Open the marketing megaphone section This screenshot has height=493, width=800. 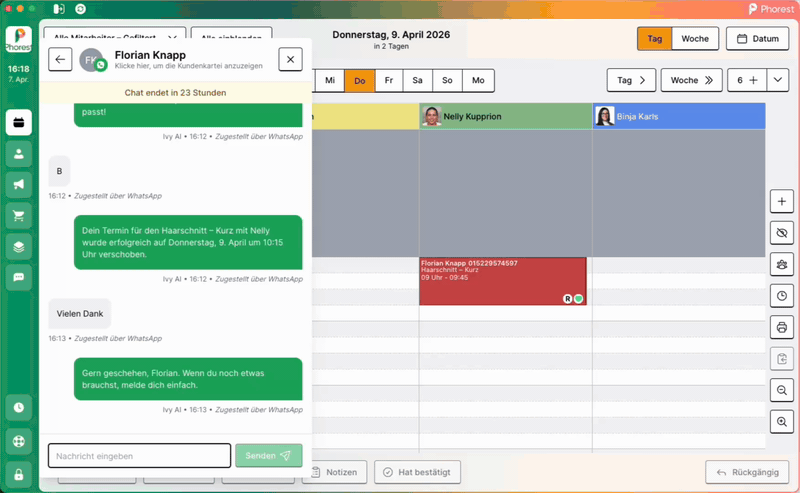(18, 185)
